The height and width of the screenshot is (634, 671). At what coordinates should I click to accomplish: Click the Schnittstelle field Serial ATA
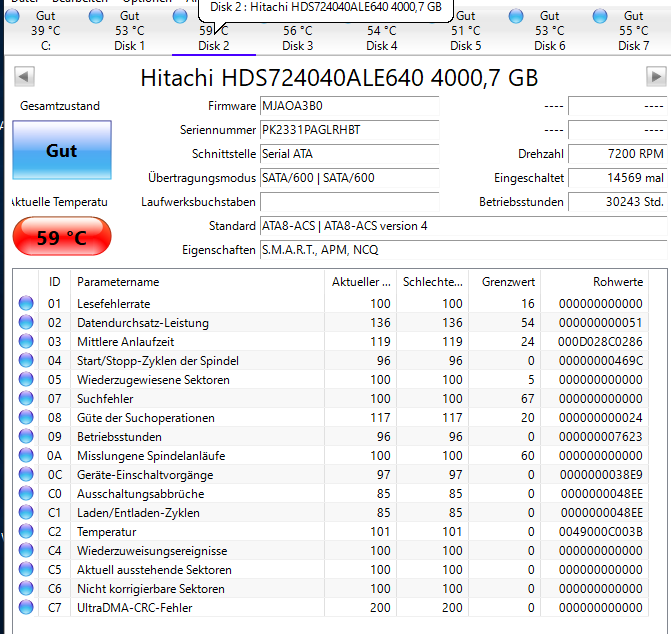(x=350, y=154)
